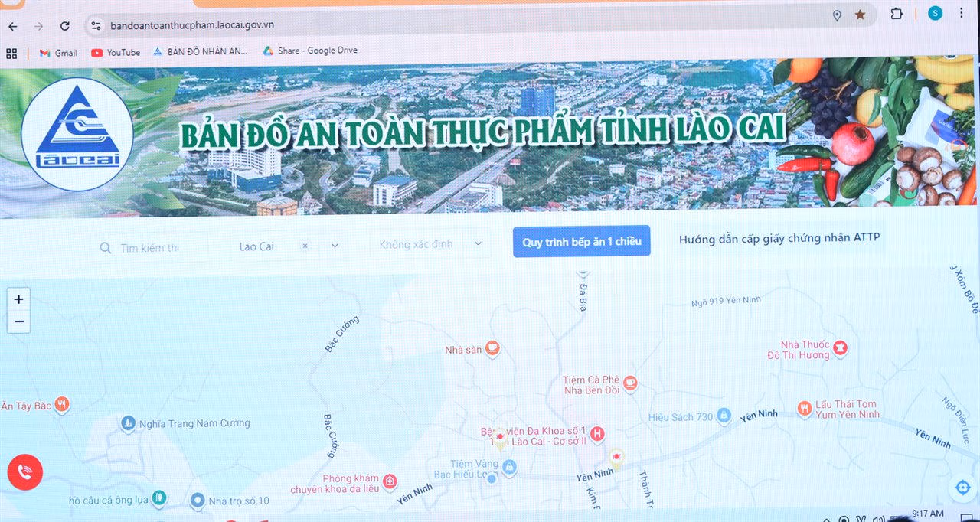Viewport: 980px width, 522px height.
Task: Open the Gmail bookmark
Action: 58,53
